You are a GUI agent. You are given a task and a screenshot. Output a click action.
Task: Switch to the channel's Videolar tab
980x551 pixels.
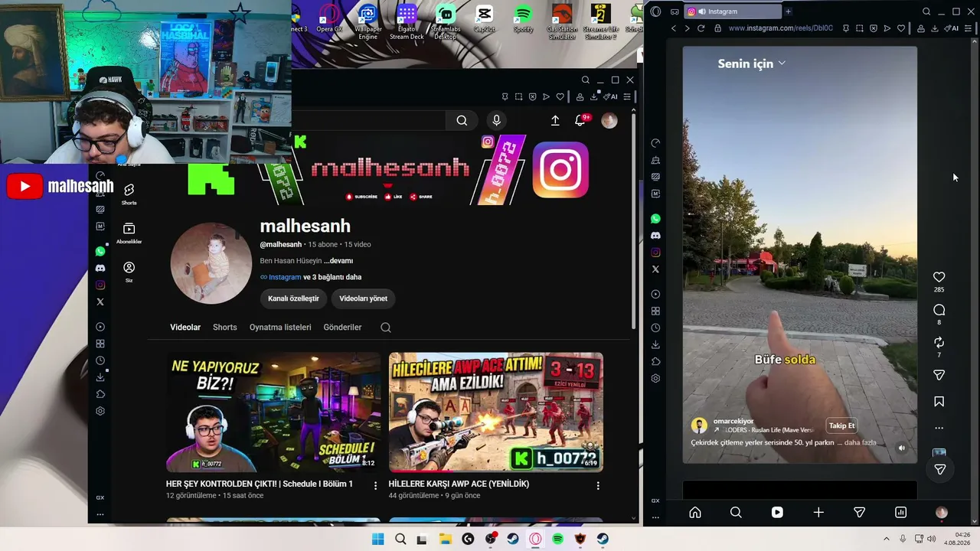[x=185, y=328]
